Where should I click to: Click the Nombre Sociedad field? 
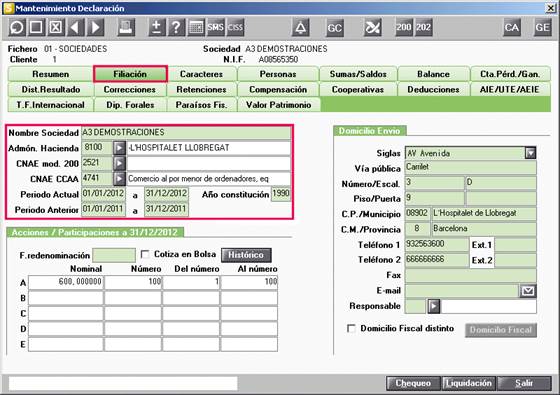coord(186,132)
